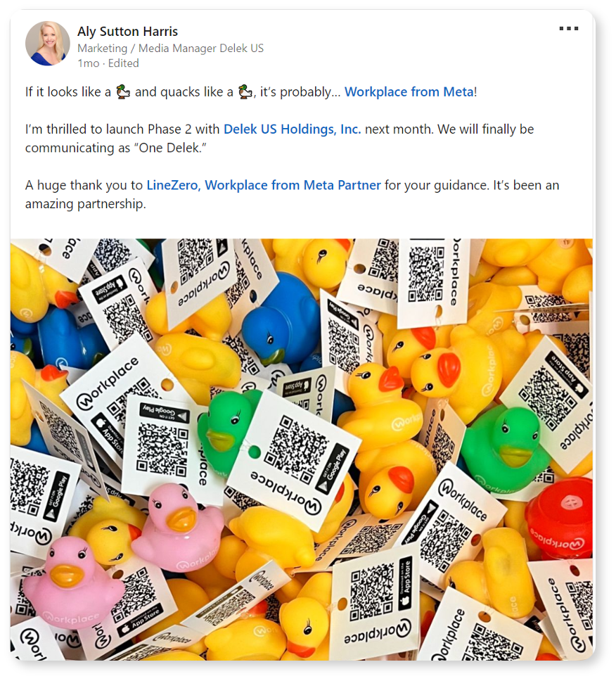
Task: Open the Aly Sutton Harris name link
Action: [127, 31]
